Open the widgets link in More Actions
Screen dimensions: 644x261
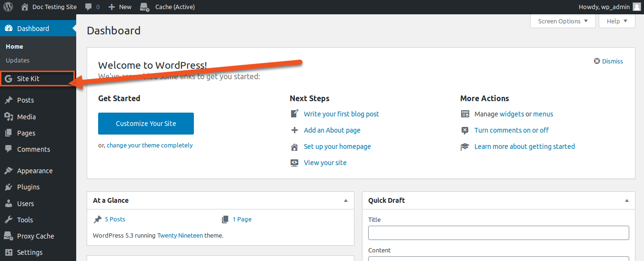click(512, 114)
